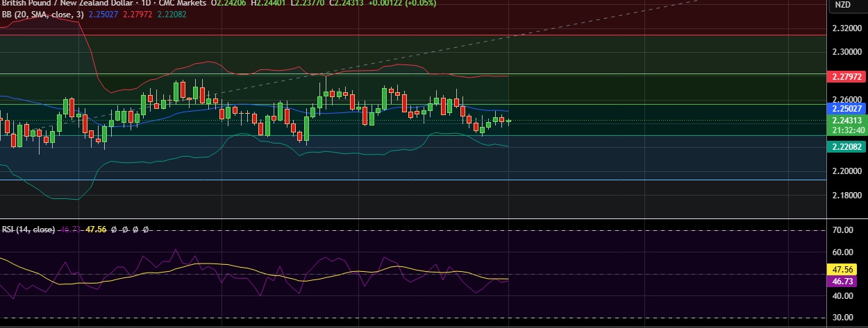Image resolution: width=868 pixels, height=328 pixels.
Task: Click the BB basis value 2.25027 in legend
Action: point(103,15)
